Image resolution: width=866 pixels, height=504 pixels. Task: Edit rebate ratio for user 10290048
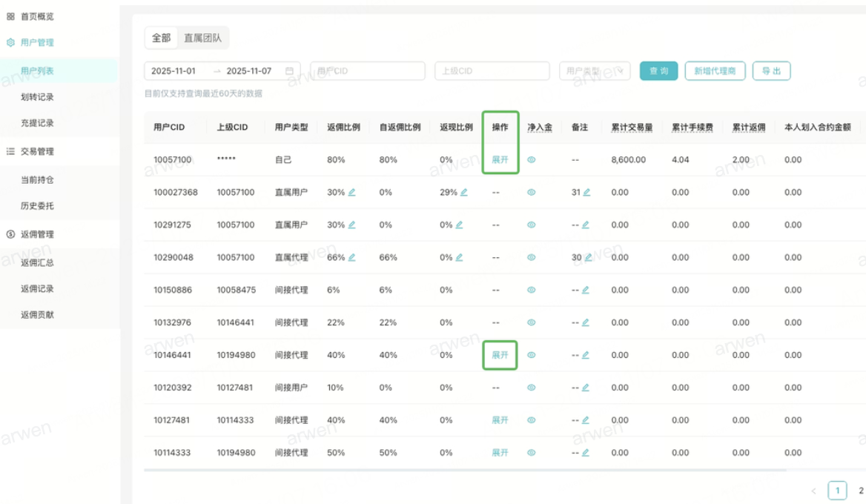click(x=351, y=258)
